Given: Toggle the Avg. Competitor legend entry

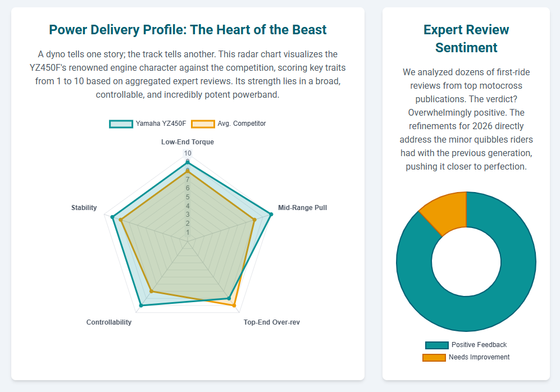Looking at the screenshot, I should pos(241,124).
